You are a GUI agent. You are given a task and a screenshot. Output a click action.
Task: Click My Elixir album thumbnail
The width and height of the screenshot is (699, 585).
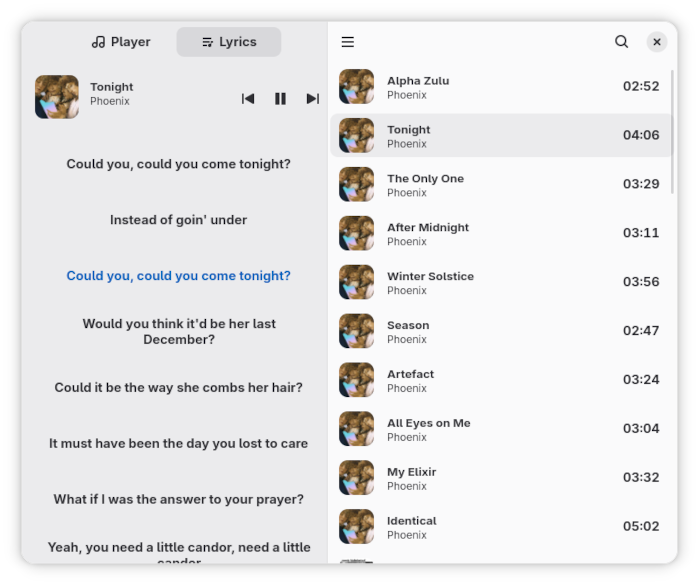[x=357, y=478]
